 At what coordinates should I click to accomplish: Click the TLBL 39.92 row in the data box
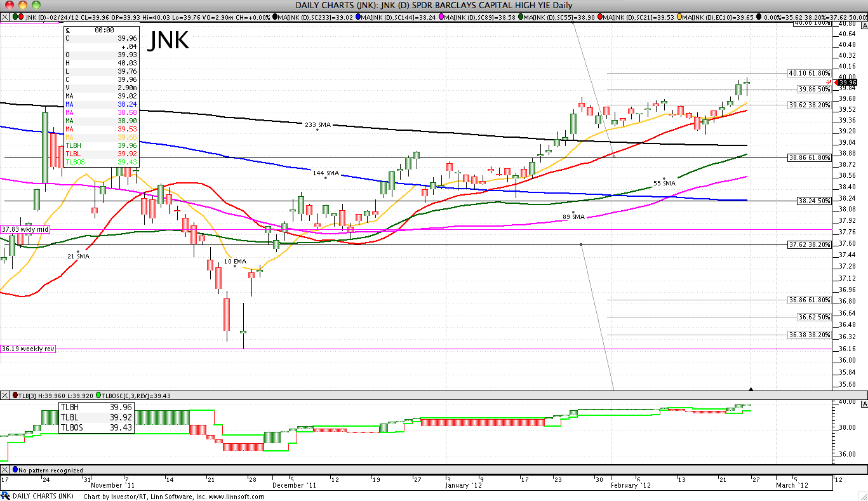tap(101, 154)
